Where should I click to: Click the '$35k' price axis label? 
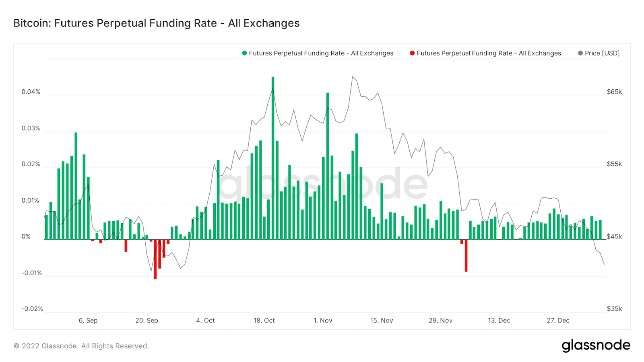tap(614, 309)
